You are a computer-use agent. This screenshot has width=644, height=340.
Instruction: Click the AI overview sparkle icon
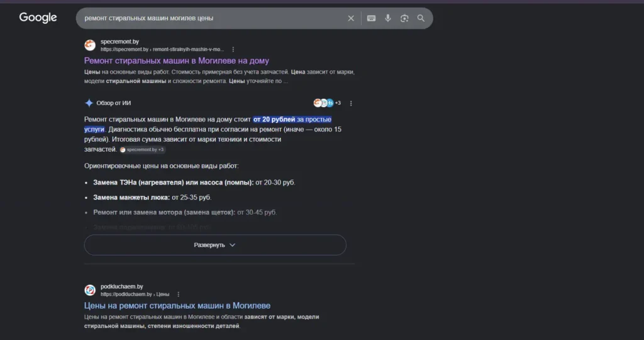coord(89,103)
